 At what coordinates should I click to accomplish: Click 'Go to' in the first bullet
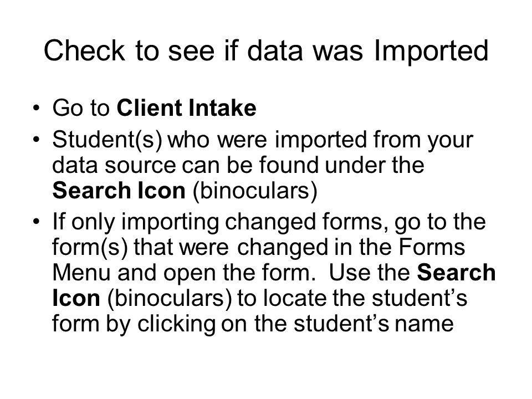(81, 108)
